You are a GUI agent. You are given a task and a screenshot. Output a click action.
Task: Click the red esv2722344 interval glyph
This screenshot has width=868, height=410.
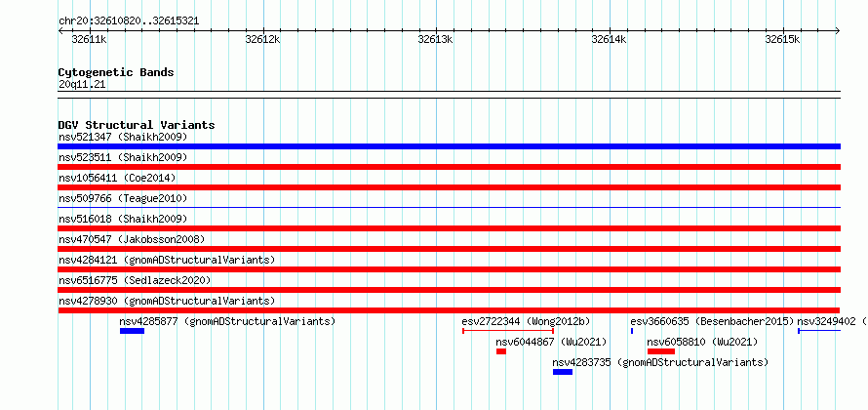508,331
